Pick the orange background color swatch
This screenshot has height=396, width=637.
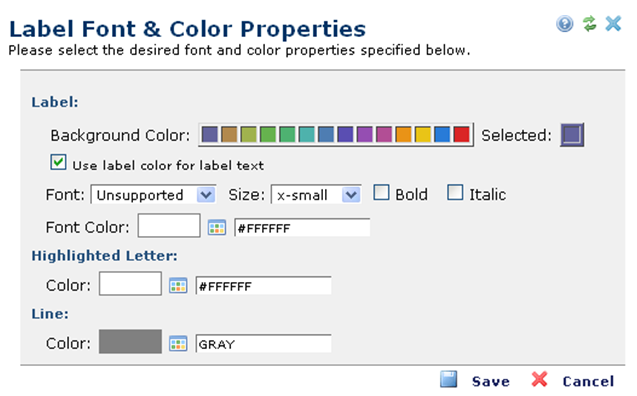[403, 134]
